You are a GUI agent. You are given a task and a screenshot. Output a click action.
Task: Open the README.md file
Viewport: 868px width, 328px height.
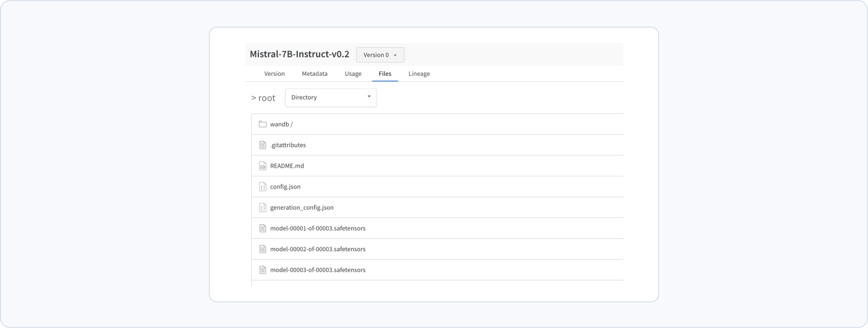(287, 166)
